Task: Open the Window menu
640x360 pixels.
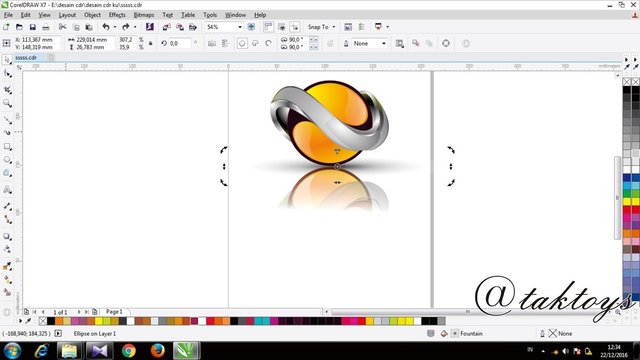Action: (236, 15)
